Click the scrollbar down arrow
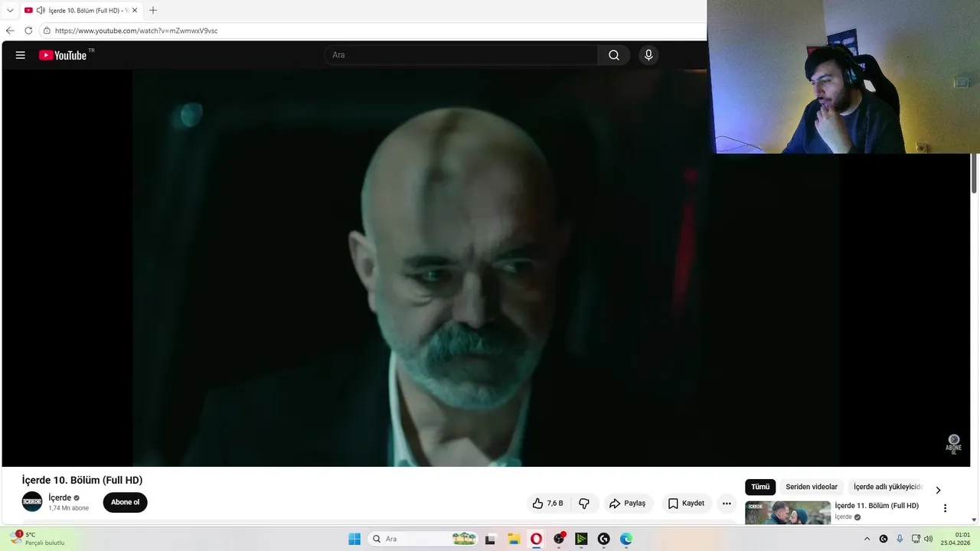980x551 pixels. 975,520
